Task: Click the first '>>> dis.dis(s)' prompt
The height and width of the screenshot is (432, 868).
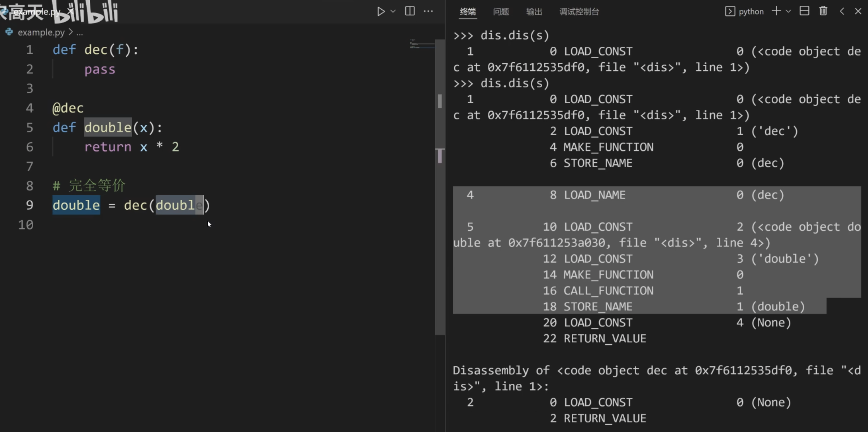Action: click(x=501, y=36)
